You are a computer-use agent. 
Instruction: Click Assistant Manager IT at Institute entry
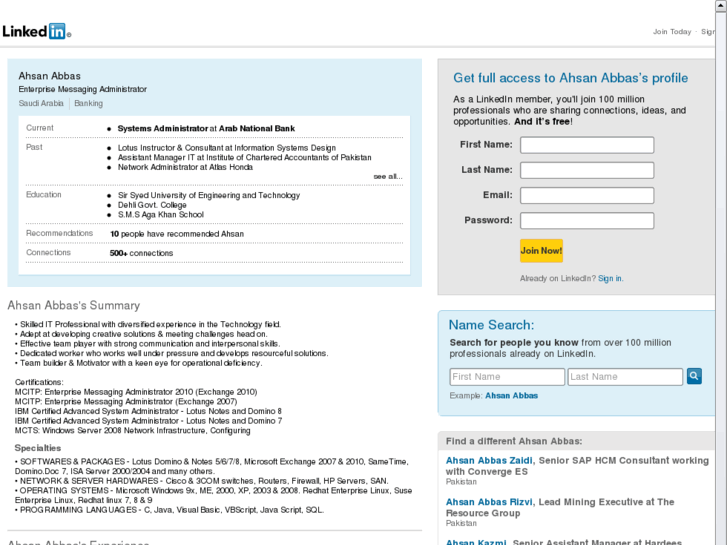(244, 158)
